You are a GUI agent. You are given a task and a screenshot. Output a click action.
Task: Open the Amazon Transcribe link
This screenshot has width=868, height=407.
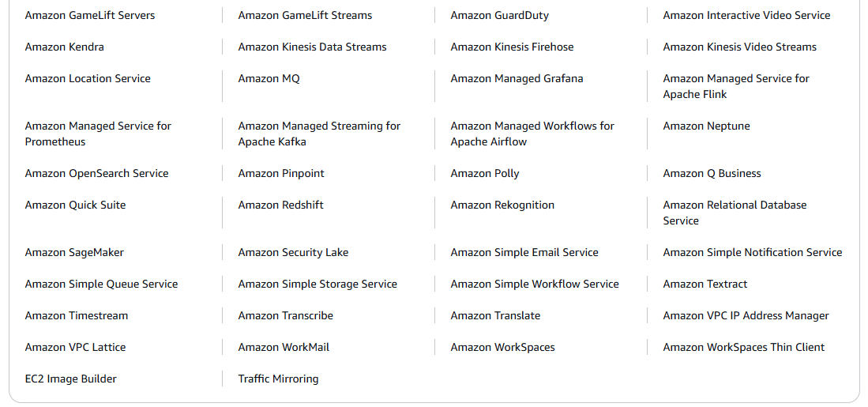(285, 315)
